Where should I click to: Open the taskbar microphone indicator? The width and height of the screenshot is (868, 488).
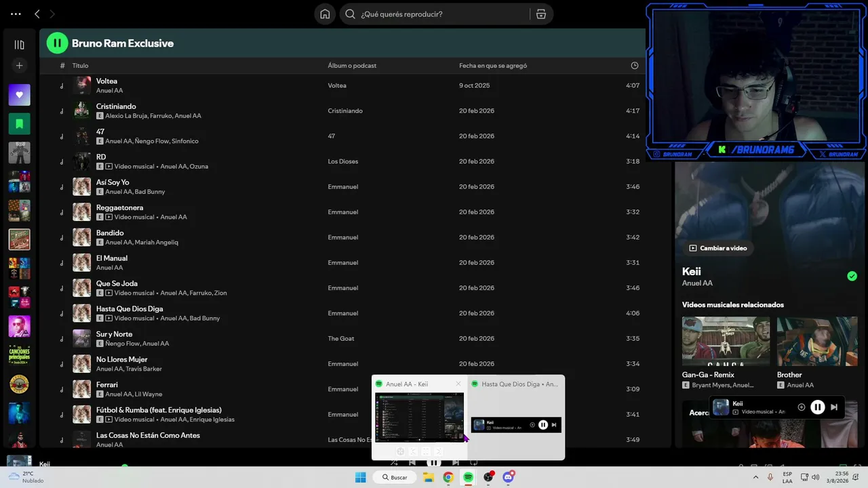click(x=770, y=477)
